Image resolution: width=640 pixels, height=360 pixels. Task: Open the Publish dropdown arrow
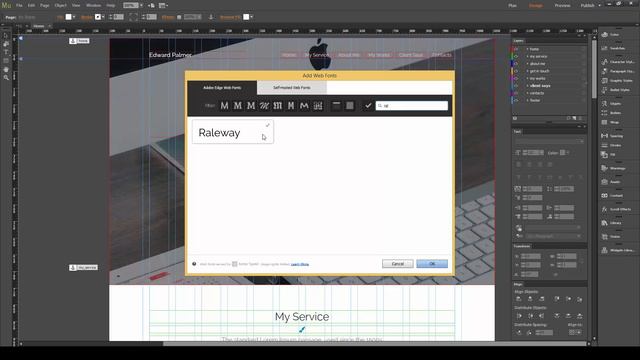click(599, 5)
